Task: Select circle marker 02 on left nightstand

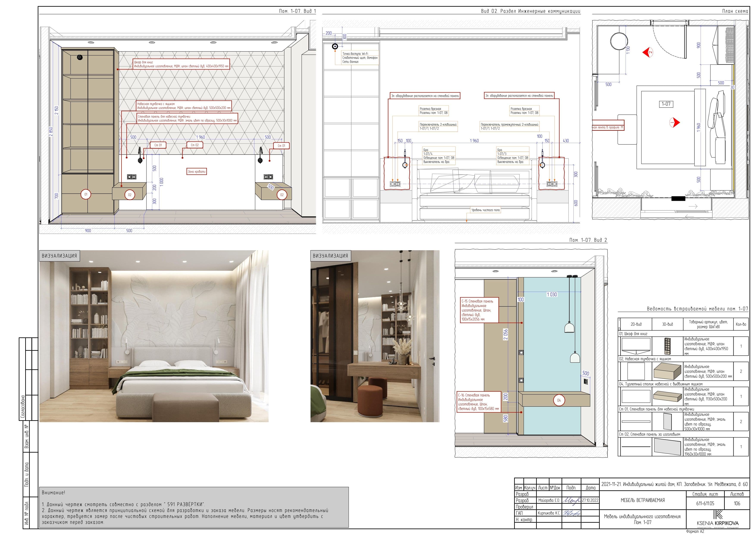Action: [130, 195]
